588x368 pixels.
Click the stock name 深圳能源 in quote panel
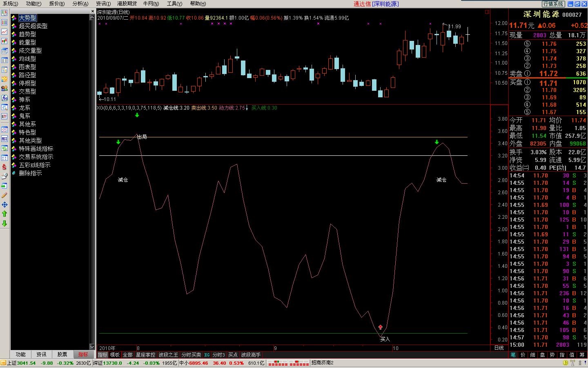coord(542,14)
